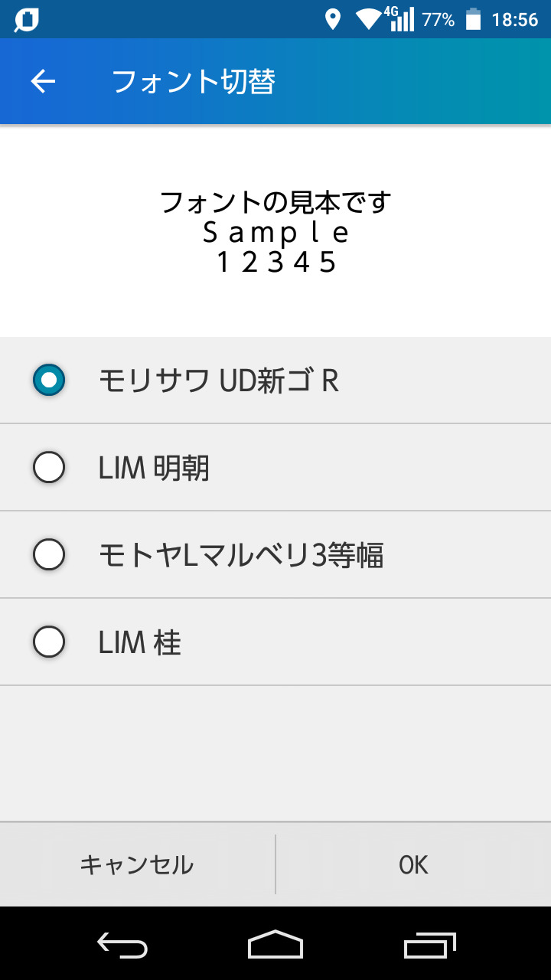The width and height of the screenshot is (551, 980).
Task: Tap the font sample preview text
Action: pyautogui.click(x=275, y=232)
